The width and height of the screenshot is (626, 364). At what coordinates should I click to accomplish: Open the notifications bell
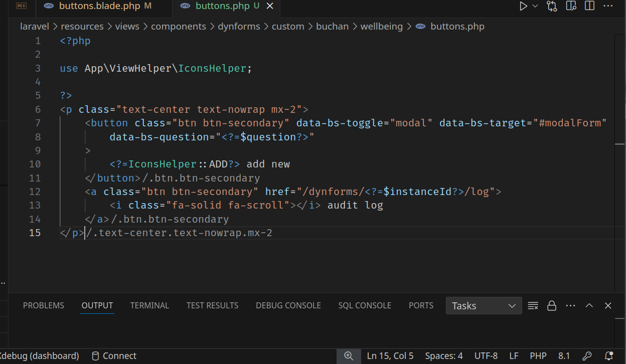[x=609, y=356]
